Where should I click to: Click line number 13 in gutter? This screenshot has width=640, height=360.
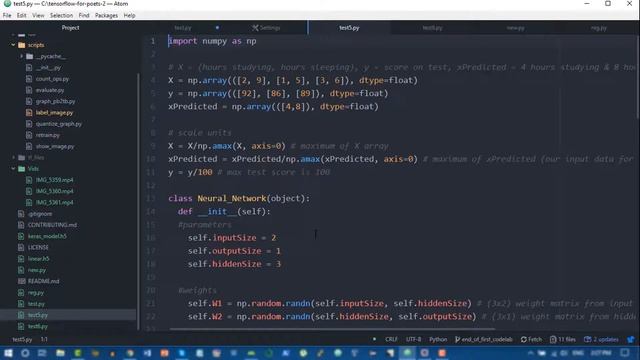point(151,198)
